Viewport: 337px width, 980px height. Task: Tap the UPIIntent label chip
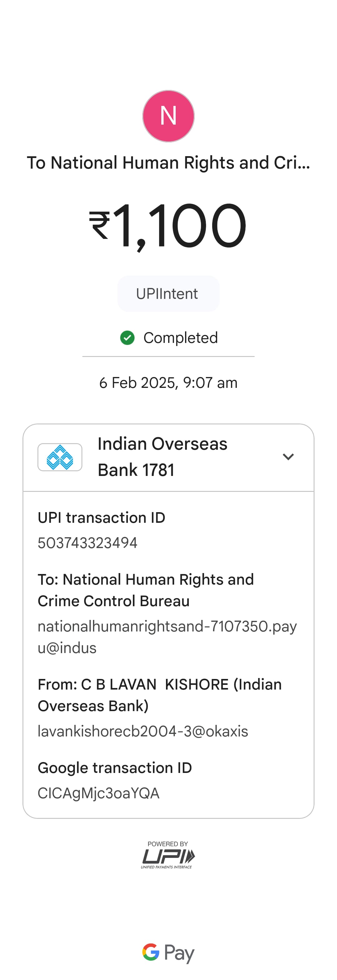168,294
